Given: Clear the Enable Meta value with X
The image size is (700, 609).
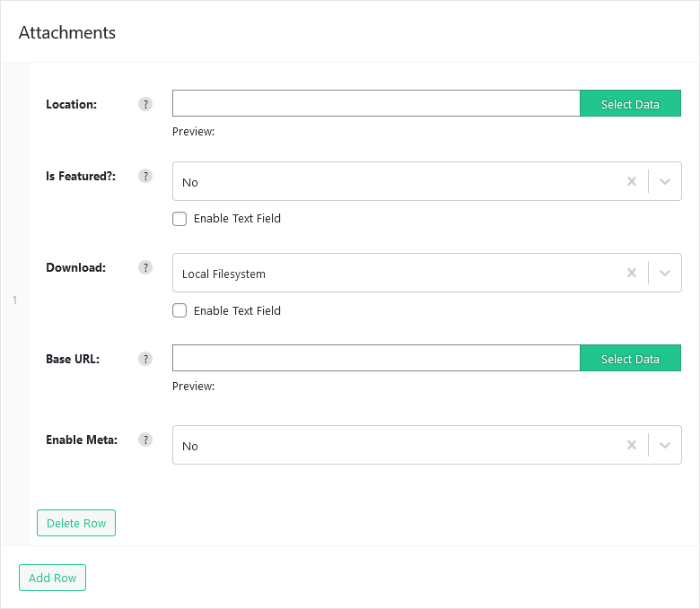Looking at the screenshot, I should point(631,445).
